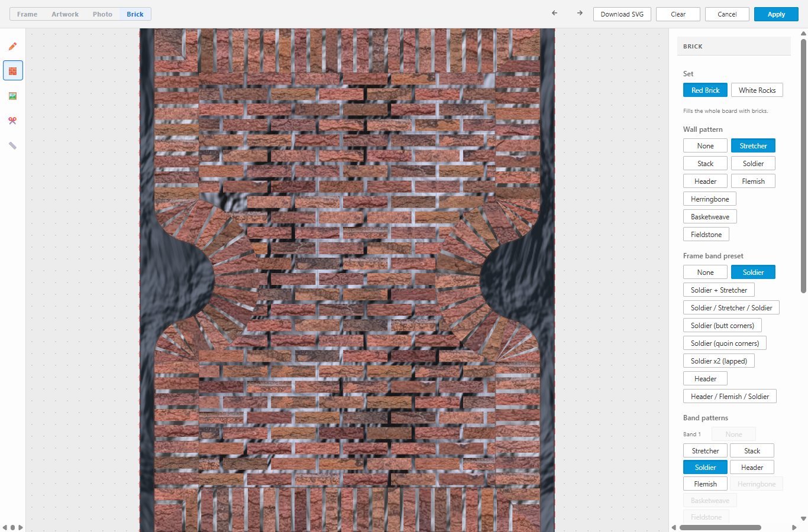The height and width of the screenshot is (532, 808).
Task: Open the Artwork tab
Action: pyautogui.click(x=65, y=14)
